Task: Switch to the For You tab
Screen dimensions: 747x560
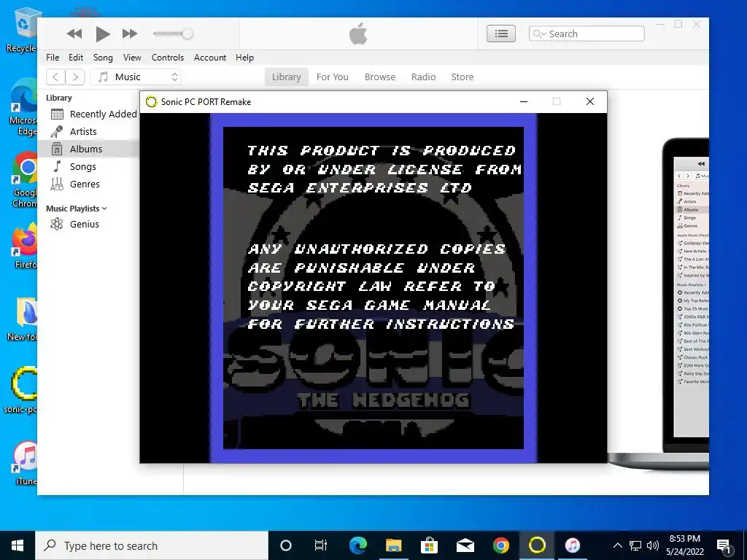Action: coord(333,77)
